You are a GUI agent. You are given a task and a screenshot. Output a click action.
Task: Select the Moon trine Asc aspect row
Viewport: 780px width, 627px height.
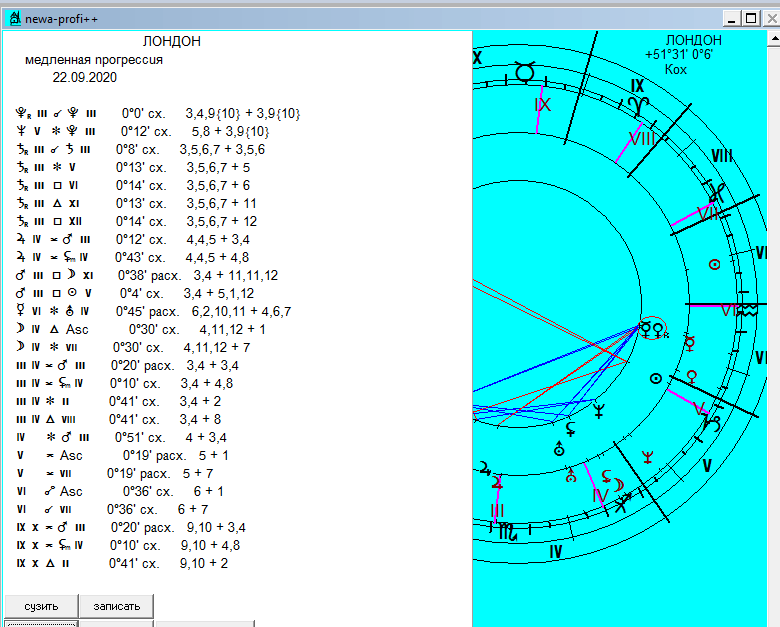(141, 329)
